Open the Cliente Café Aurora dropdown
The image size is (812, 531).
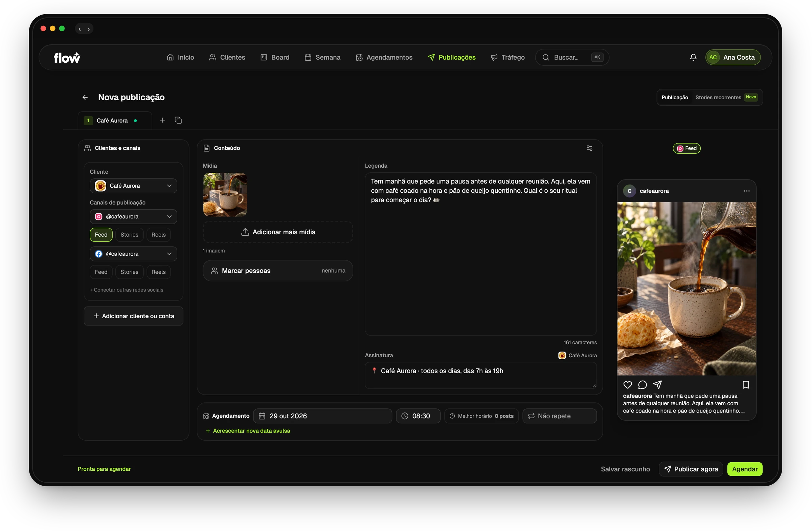[133, 186]
